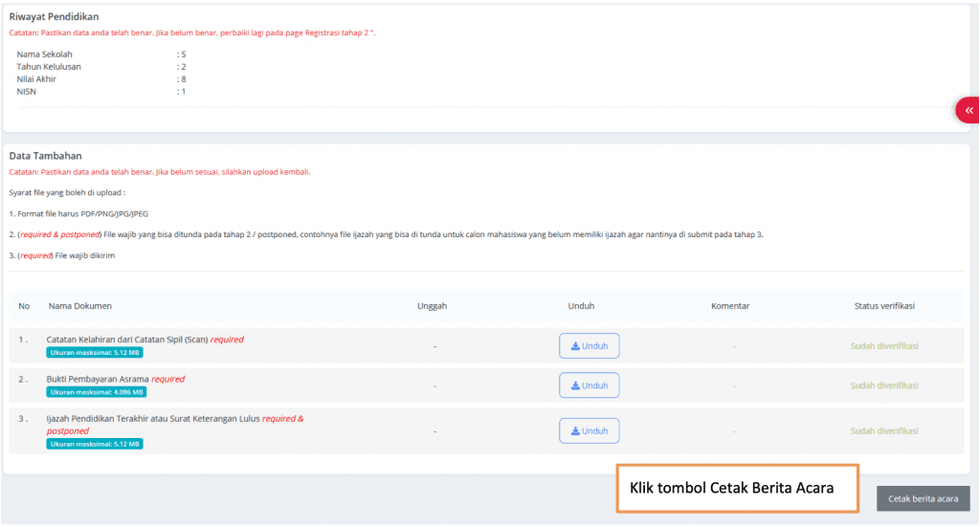Select the Status verifikasi column header
The width and height of the screenshot is (980, 527).
[884, 306]
